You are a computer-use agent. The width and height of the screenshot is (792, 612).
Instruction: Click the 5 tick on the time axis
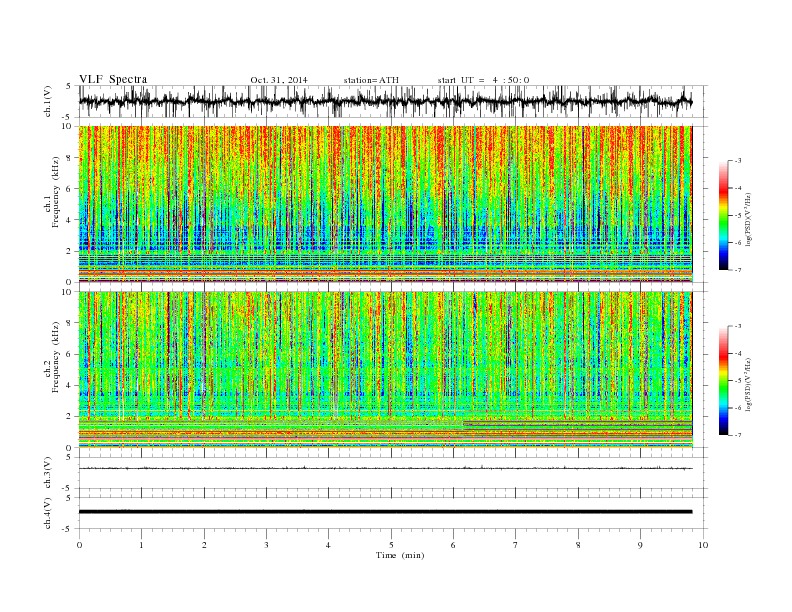[391, 545]
